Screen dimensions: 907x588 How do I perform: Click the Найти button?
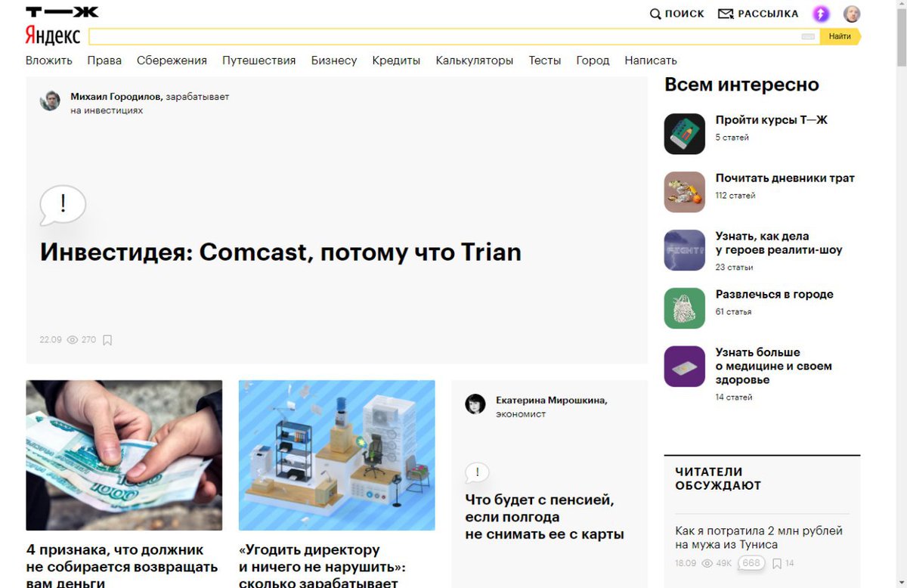point(840,36)
